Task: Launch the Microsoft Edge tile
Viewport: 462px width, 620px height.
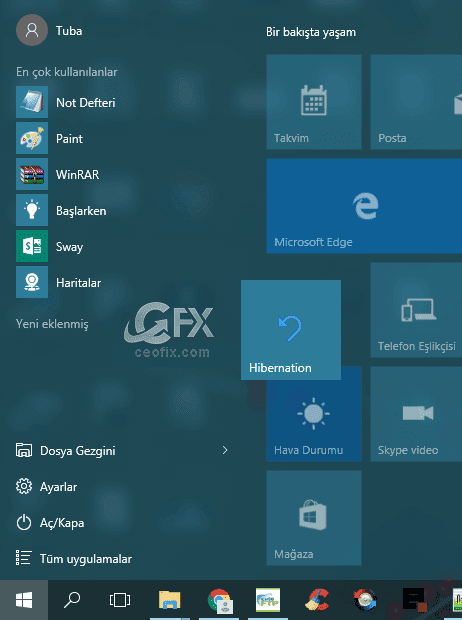Action: [364, 206]
